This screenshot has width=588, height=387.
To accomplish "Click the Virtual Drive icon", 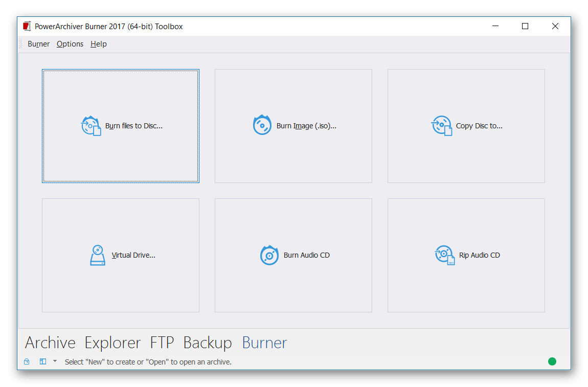I will tap(97, 255).
